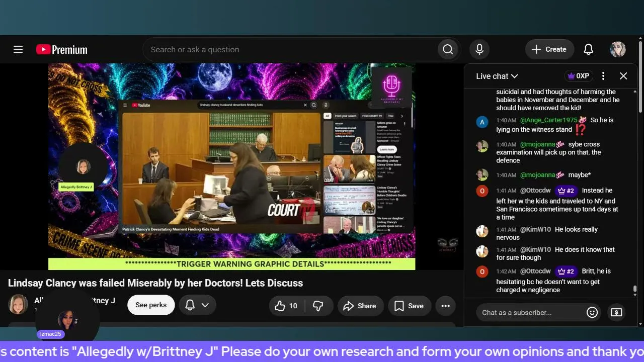The height and width of the screenshot is (362, 644).
Task: Click the Allegedly Brittney J label in video
Action: click(76, 187)
